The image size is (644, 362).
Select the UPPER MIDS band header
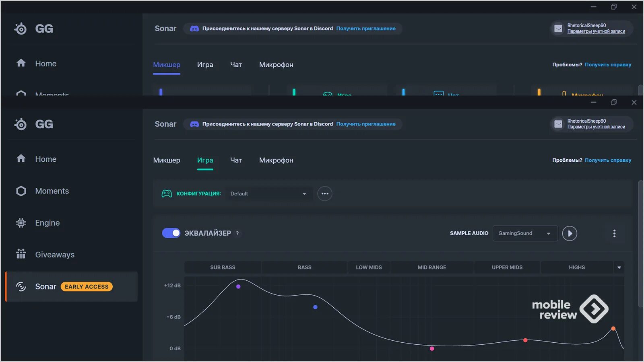tap(507, 267)
